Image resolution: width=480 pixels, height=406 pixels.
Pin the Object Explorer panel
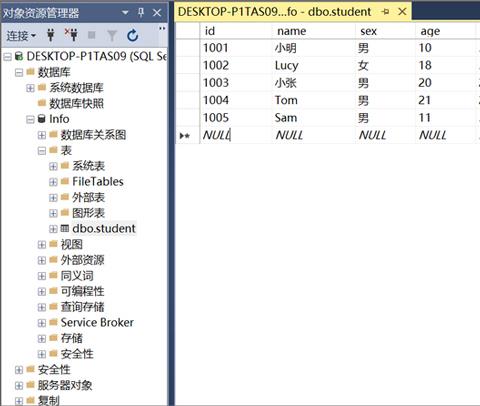click(x=141, y=13)
